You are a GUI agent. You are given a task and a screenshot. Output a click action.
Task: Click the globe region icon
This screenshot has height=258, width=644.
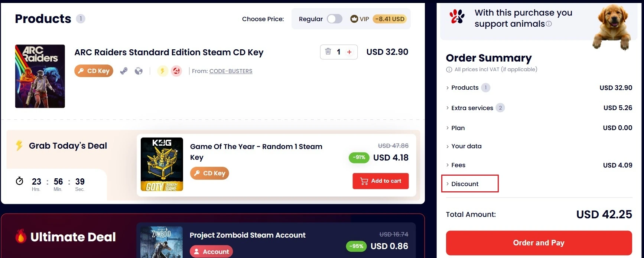(139, 71)
